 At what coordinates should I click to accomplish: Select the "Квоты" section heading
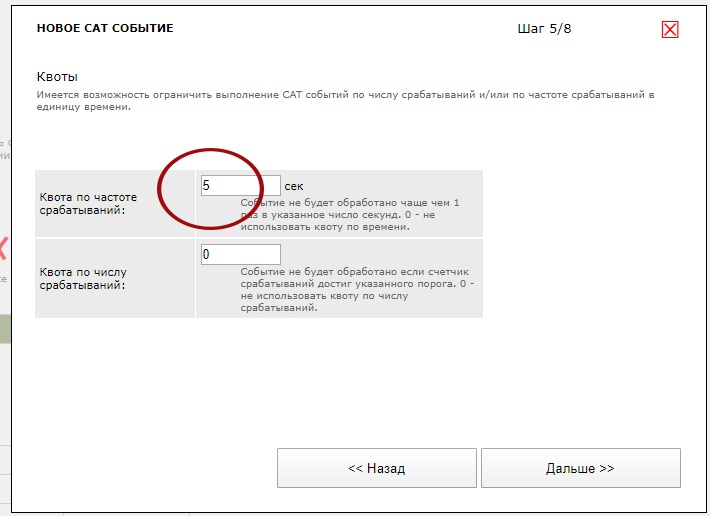pos(57,77)
